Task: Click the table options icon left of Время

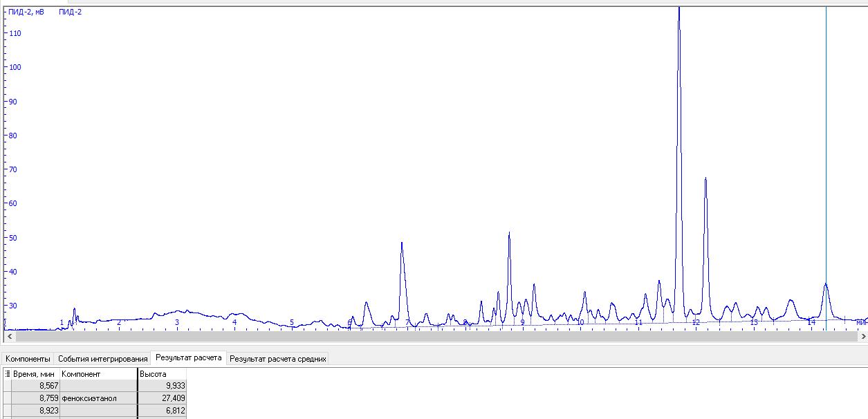Action: [8, 374]
